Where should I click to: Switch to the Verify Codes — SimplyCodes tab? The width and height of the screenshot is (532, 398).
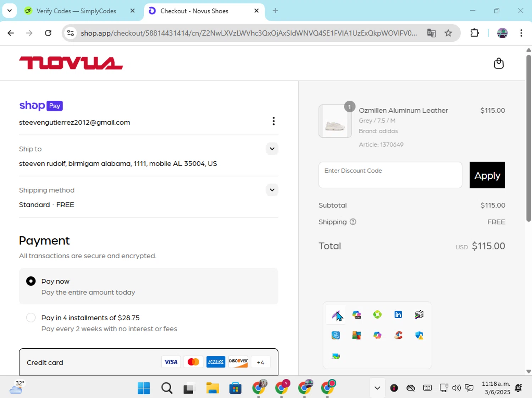tap(76, 11)
